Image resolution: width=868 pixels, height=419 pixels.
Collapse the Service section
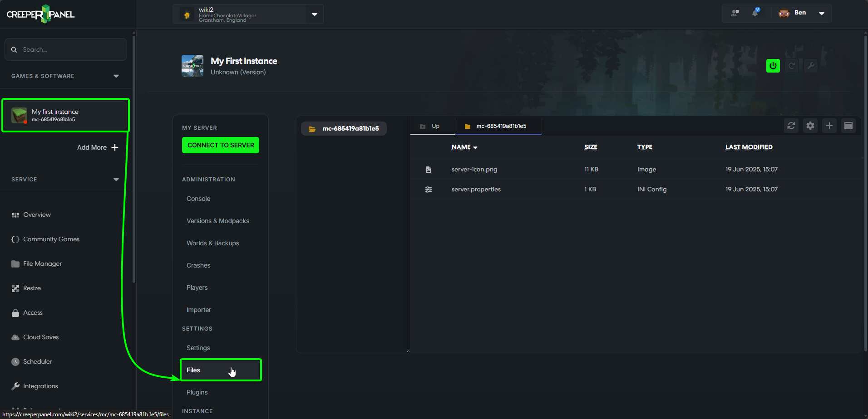116,180
